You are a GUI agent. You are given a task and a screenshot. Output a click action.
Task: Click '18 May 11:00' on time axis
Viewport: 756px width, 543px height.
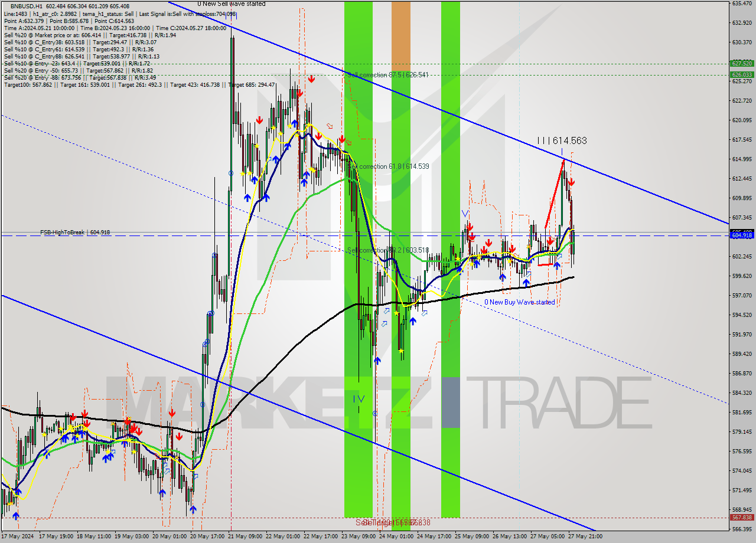(x=95, y=537)
